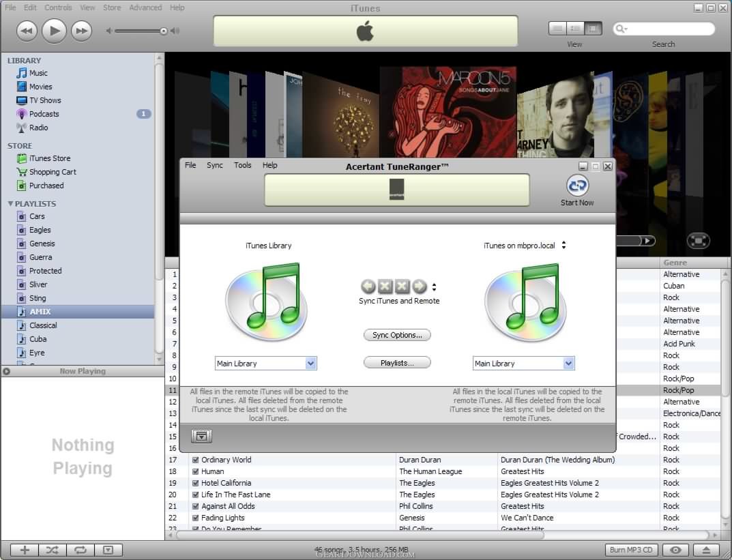Click the Playlists button in TuneRanger

pyautogui.click(x=397, y=363)
